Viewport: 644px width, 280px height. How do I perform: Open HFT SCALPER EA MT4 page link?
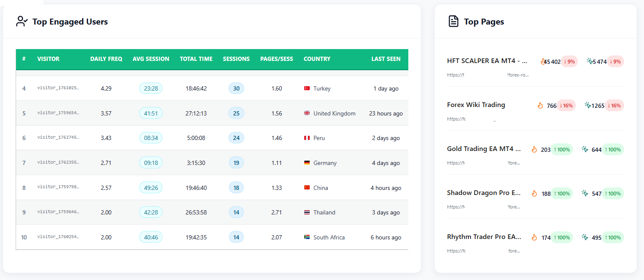[487, 61]
